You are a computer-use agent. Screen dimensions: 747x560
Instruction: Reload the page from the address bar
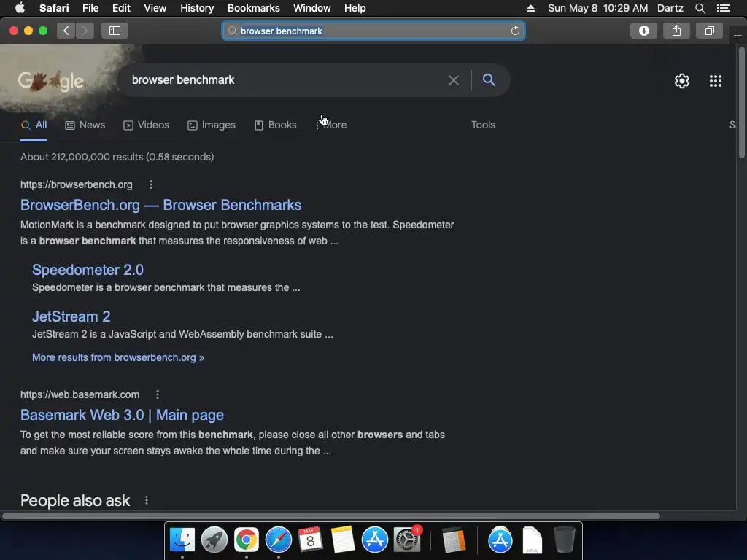click(x=515, y=31)
